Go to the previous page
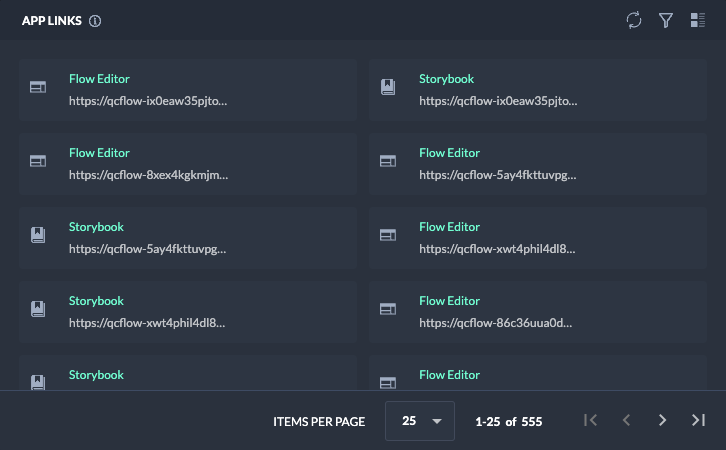This screenshot has height=450, width=726. [626, 421]
